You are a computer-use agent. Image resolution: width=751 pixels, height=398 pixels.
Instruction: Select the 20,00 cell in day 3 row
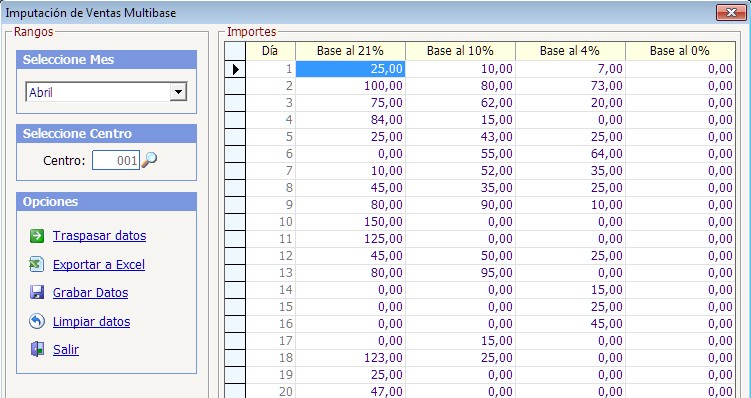tap(570, 103)
